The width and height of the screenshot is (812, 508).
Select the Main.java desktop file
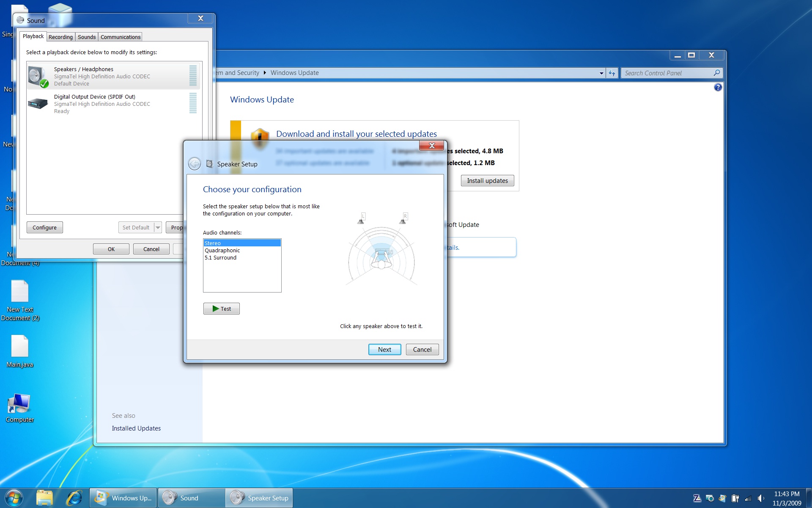(x=19, y=351)
